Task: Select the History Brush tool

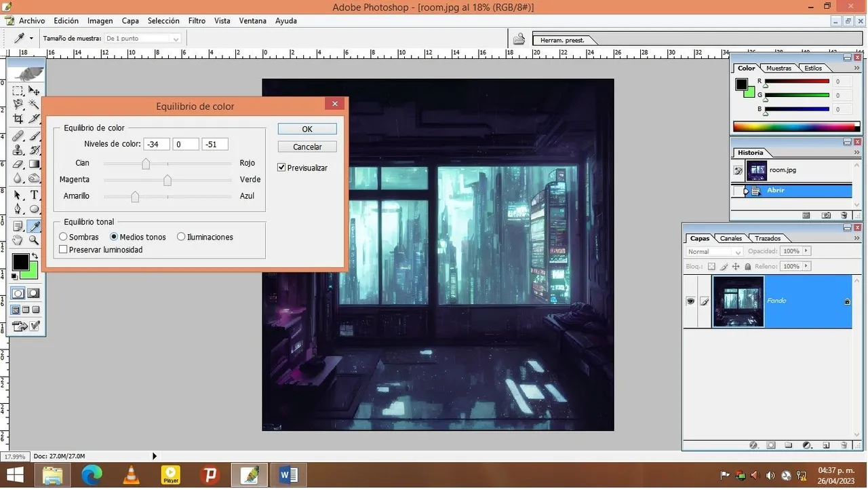Action: (x=34, y=150)
